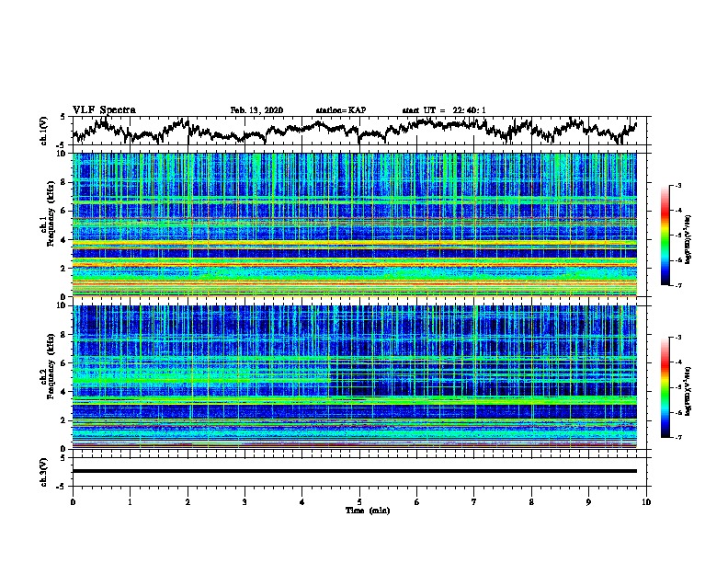Click the ch.1 spectrogram color scale bar
This screenshot has height=563, width=728.
pos(665,236)
